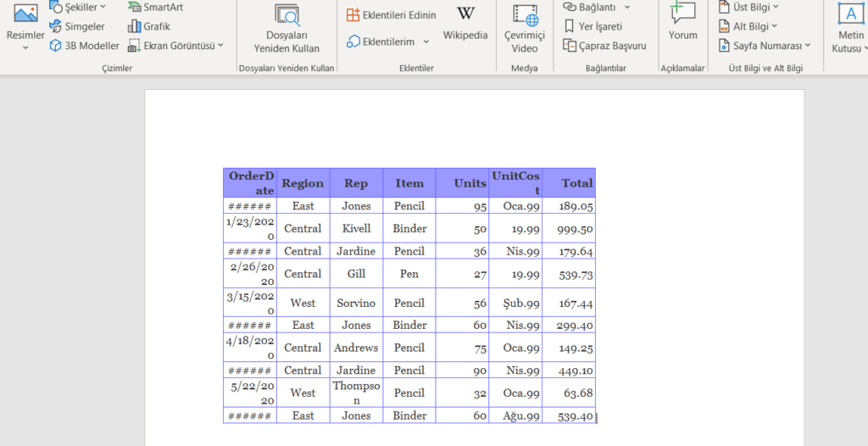Click the Simgeler icons button
The width and height of the screenshot is (868, 446).
click(x=77, y=26)
